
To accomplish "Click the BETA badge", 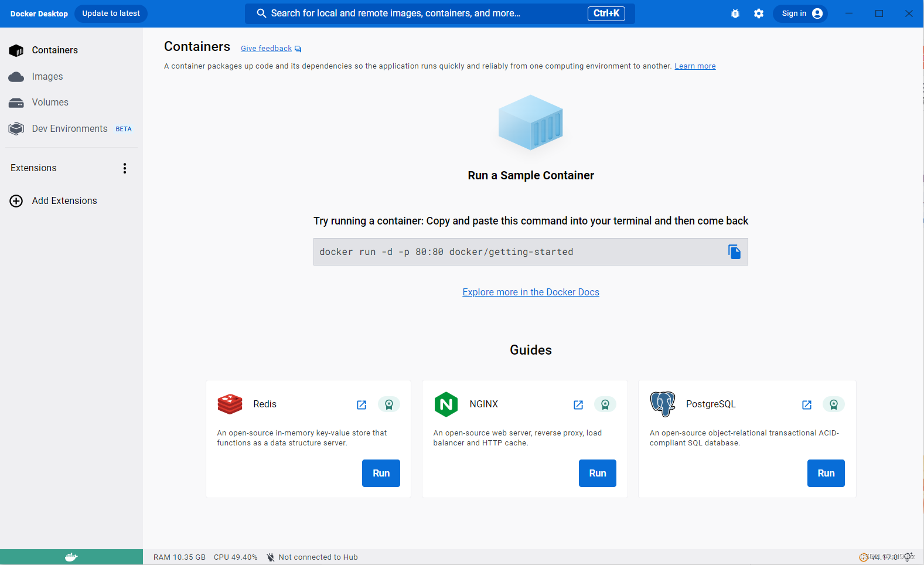I will [x=124, y=130].
